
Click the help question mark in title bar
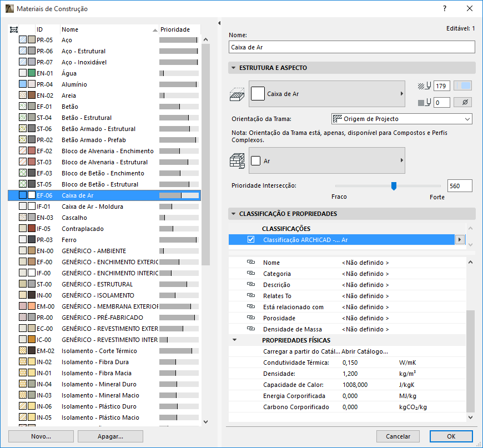[x=445, y=9]
